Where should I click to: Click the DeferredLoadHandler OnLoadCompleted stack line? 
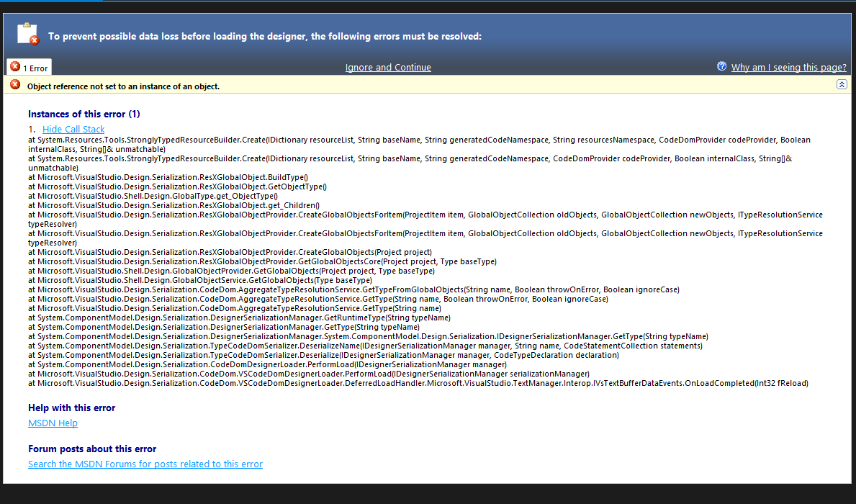click(418, 383)
